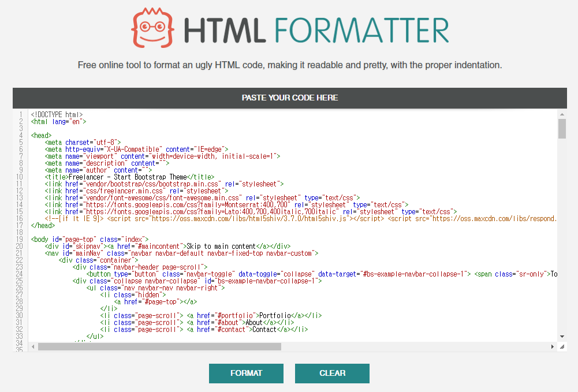The width and height of the screenshot is (578, 392).
Task: Click the navbar-header page-scroll div line
Action: point(140,267)
